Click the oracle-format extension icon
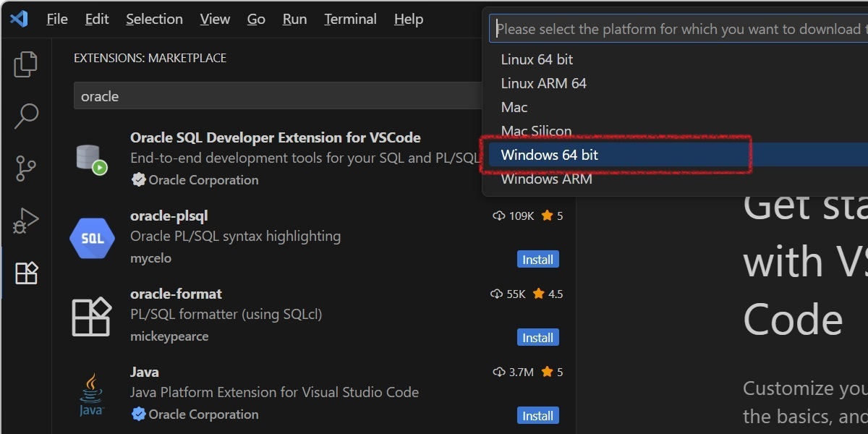The height and width of the screenshot is (434, 868). 92,315
